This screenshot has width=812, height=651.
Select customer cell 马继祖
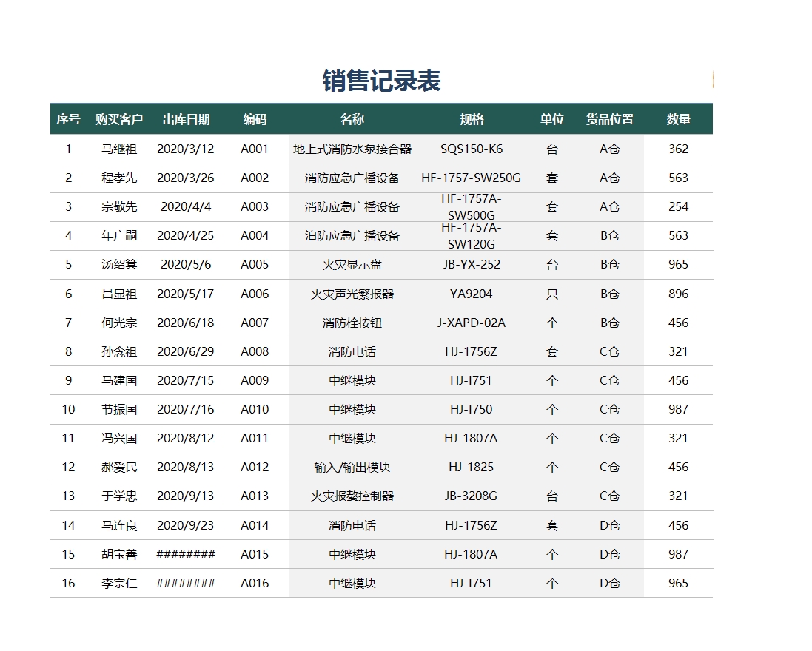[x=119, y=149]
